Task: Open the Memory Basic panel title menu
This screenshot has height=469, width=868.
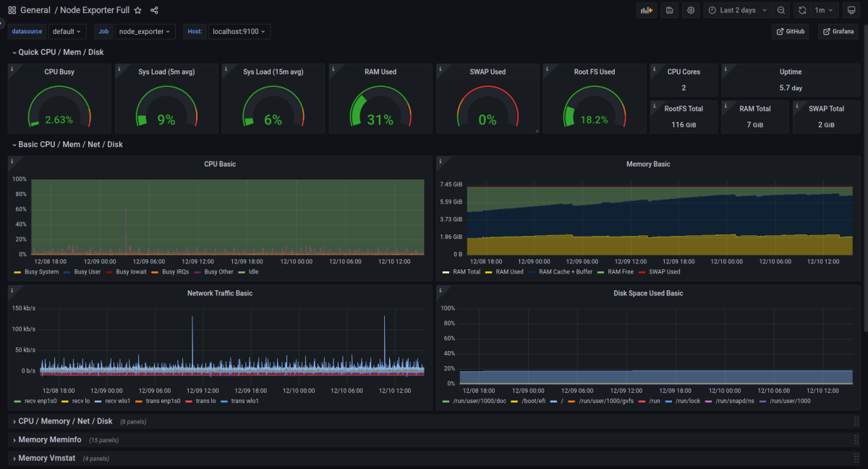Action: click(648, 164)
